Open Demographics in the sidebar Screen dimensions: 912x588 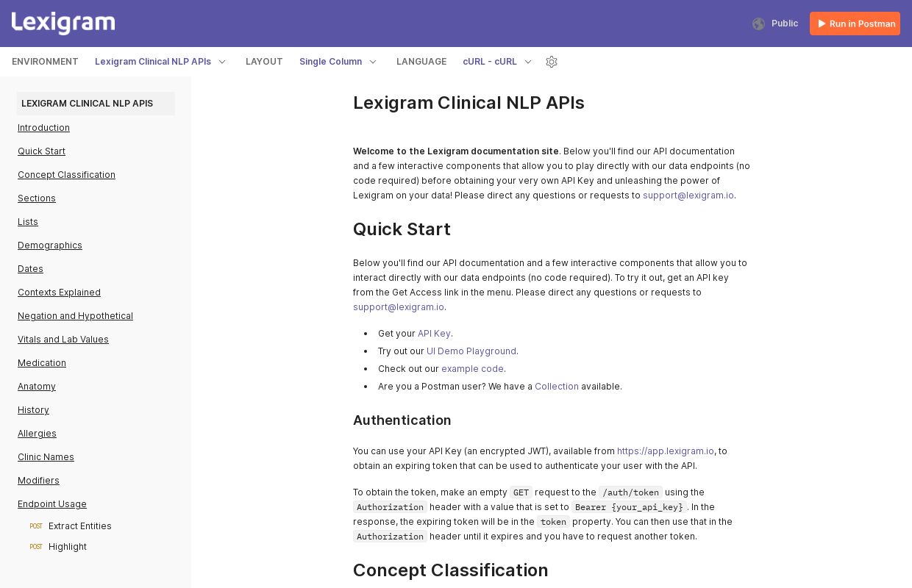50,245
